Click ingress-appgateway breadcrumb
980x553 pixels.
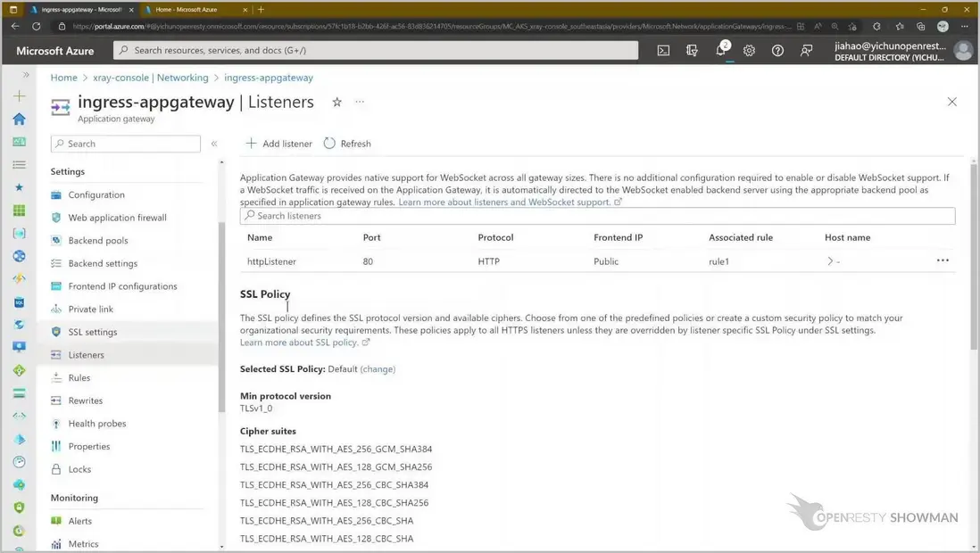[x=269, y=78]
